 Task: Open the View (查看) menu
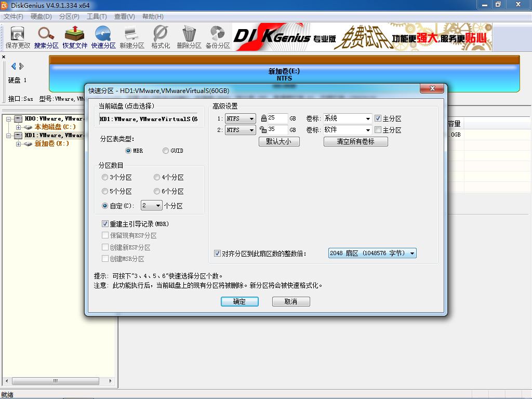pyautogui.click(x=124, y=16)
